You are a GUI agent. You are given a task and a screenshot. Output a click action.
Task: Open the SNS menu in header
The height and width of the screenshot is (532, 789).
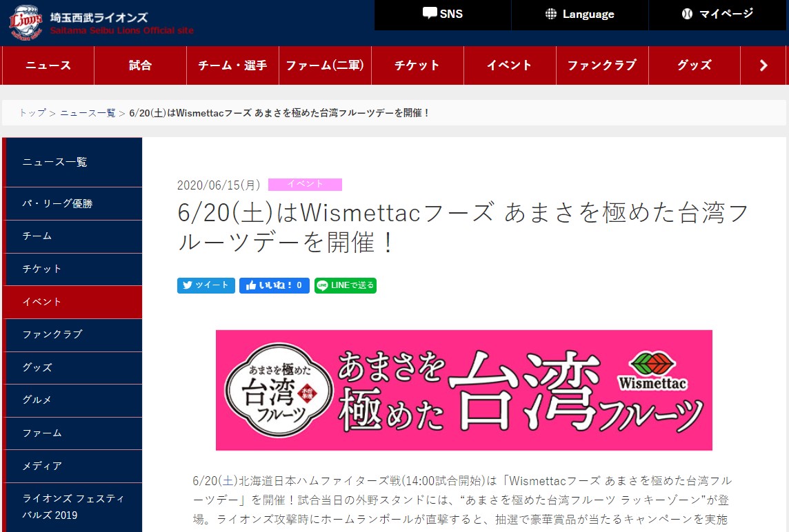coord(443,14)
